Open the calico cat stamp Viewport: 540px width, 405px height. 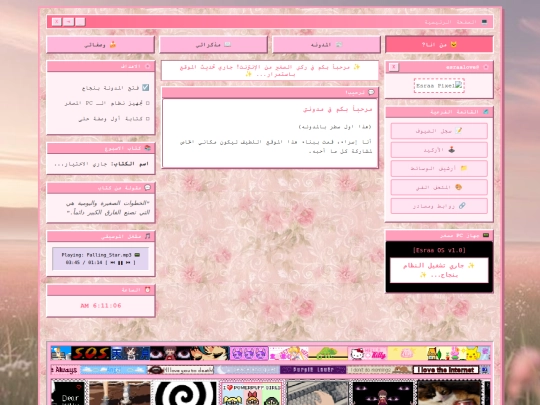449,393
